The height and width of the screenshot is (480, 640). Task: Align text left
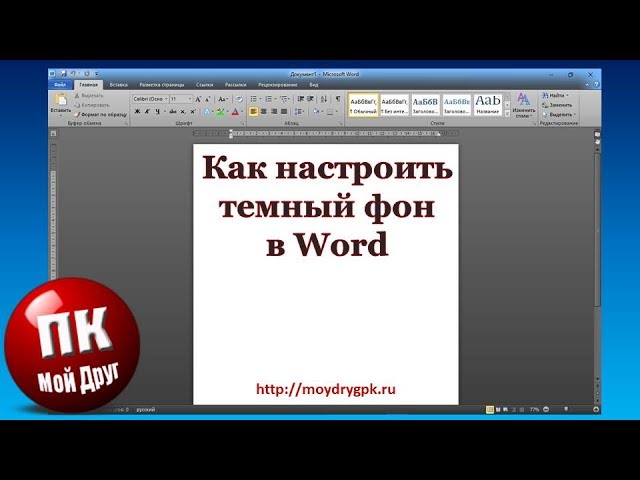253,111
